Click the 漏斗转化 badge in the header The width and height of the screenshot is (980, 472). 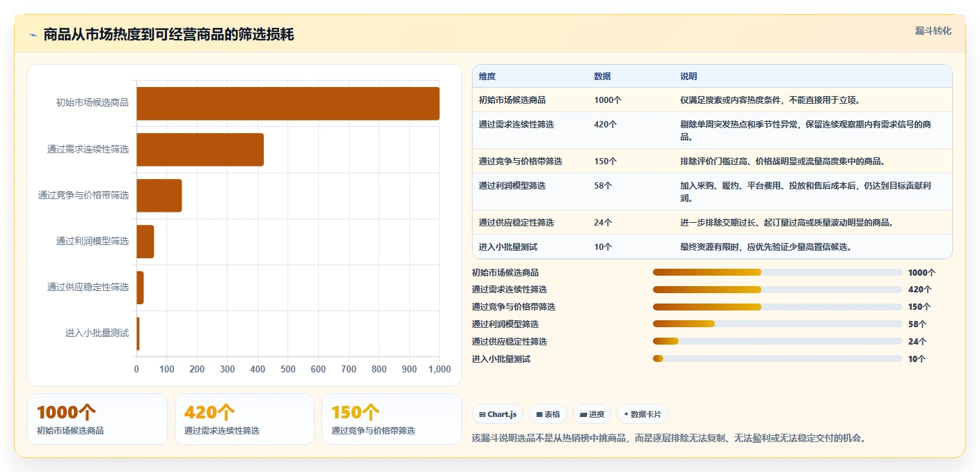tap(933, 31)
